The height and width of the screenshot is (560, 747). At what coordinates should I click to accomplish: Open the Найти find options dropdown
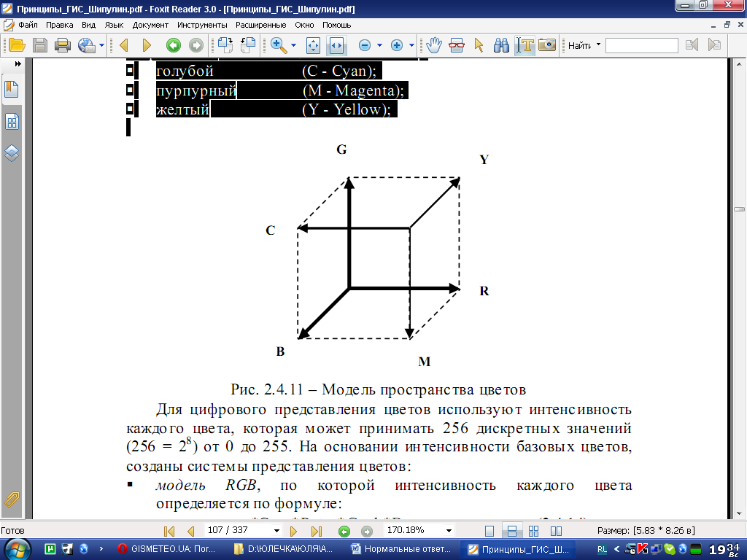click(599, 44)
